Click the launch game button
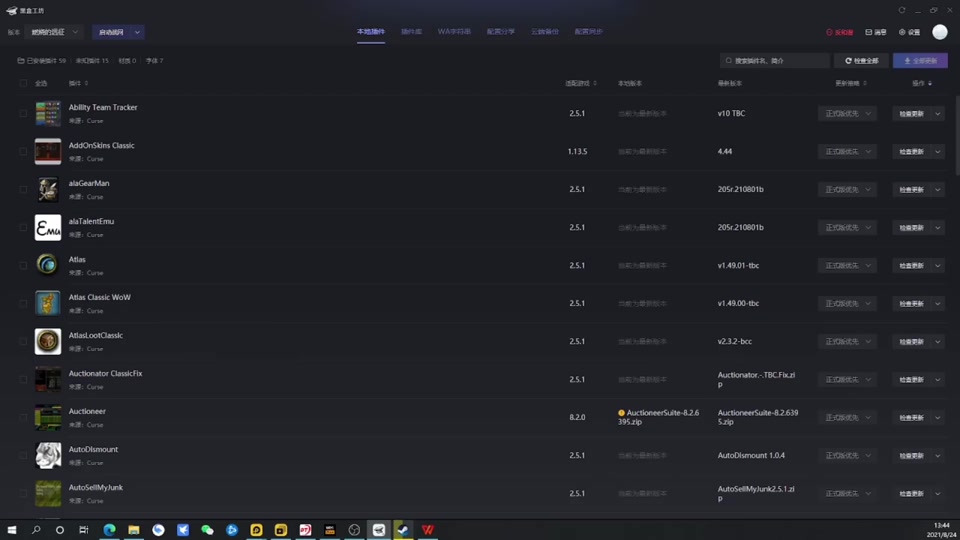This screenshot has width=960, height=540. (111, 32)
